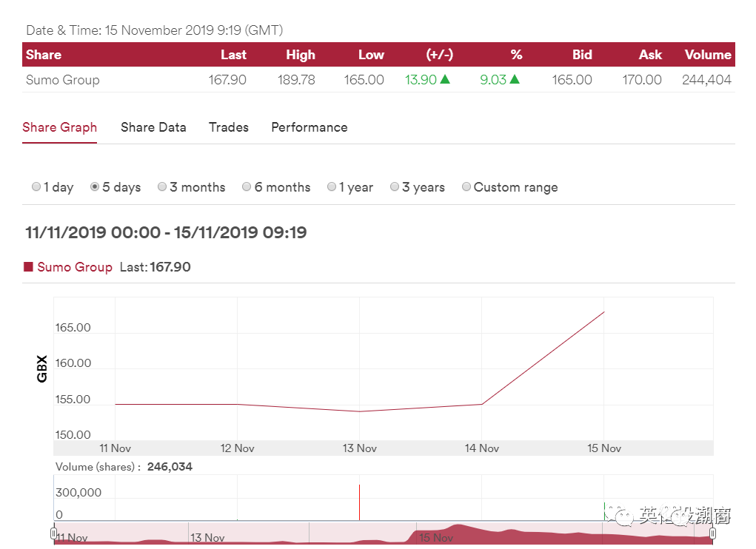Click the low value 165.00 cell
This screenshot has height=549, width=756.
[x=364, y=79]
